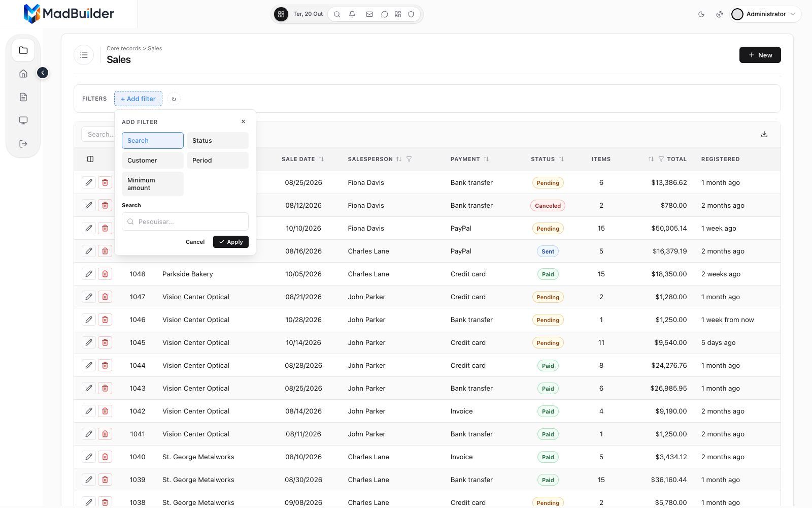Click the Apply button
The image size is (812, 508).
[231, 242]
